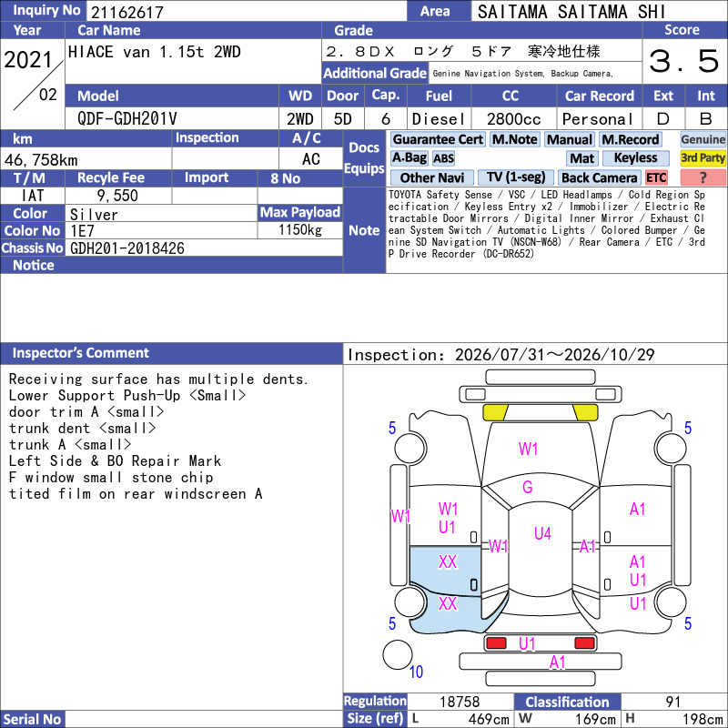Screen dimensions: 728x728
Task: Click comment line Lower Support Push-Up
Action: pos(127,396)
